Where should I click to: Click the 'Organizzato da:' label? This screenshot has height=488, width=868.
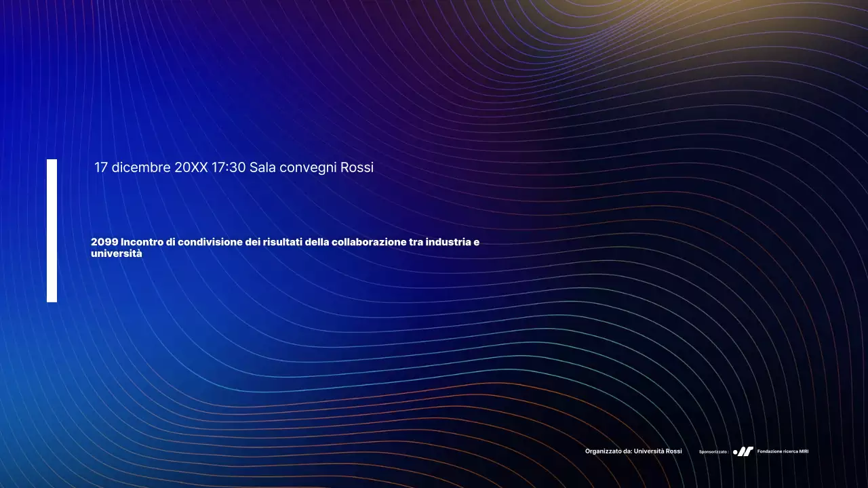coord(608,451)
